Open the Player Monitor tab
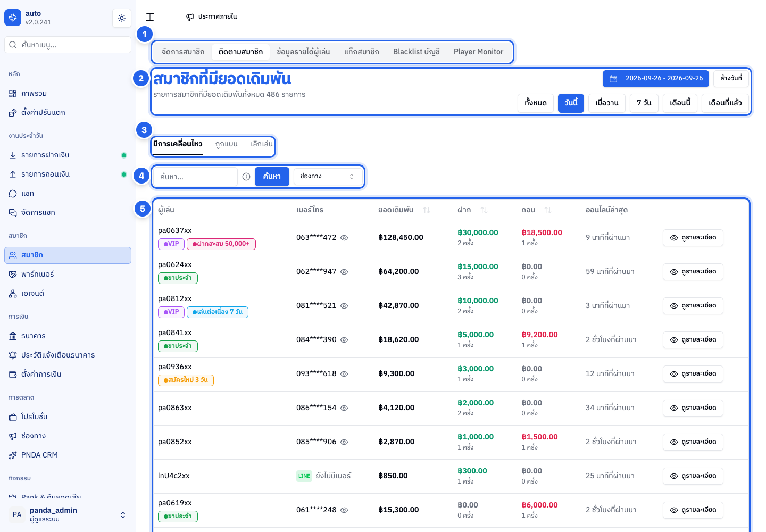Screen dimensions: 766x532 (x=478, y=52)
